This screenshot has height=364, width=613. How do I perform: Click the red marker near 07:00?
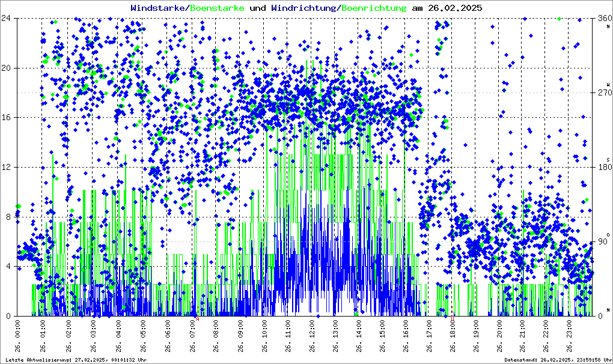point(197,319)
